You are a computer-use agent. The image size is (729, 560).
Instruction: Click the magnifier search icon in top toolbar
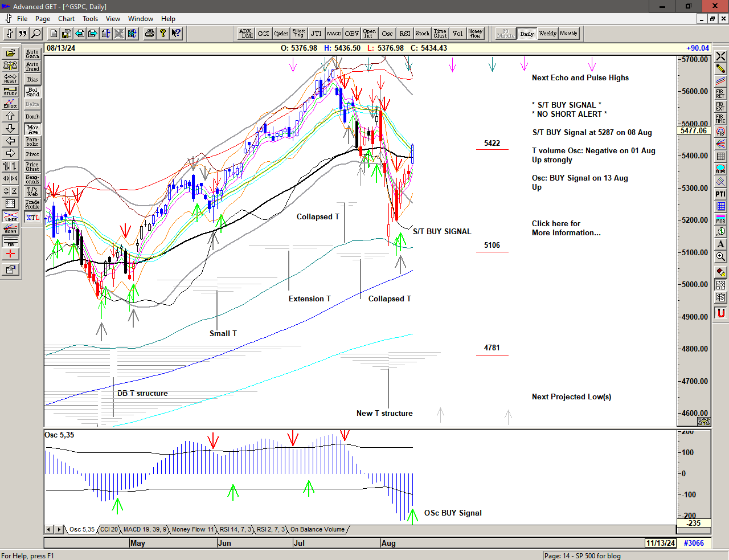[x=36, y=34]
